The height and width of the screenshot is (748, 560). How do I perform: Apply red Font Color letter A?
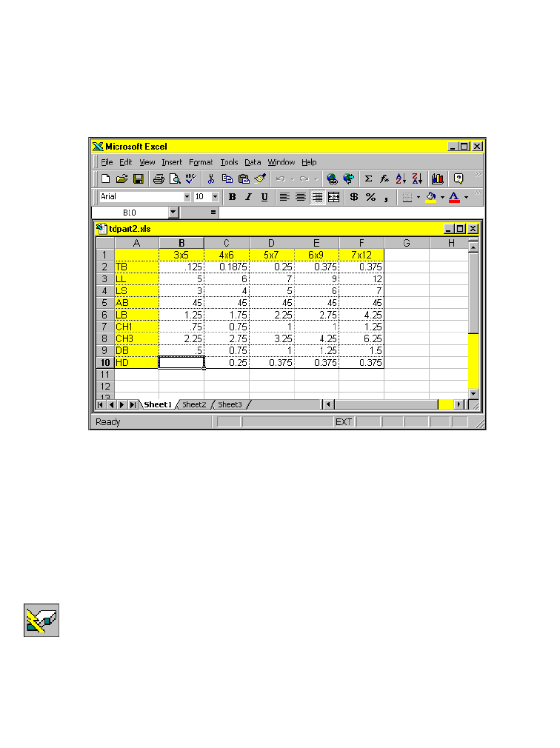[454, 197]
